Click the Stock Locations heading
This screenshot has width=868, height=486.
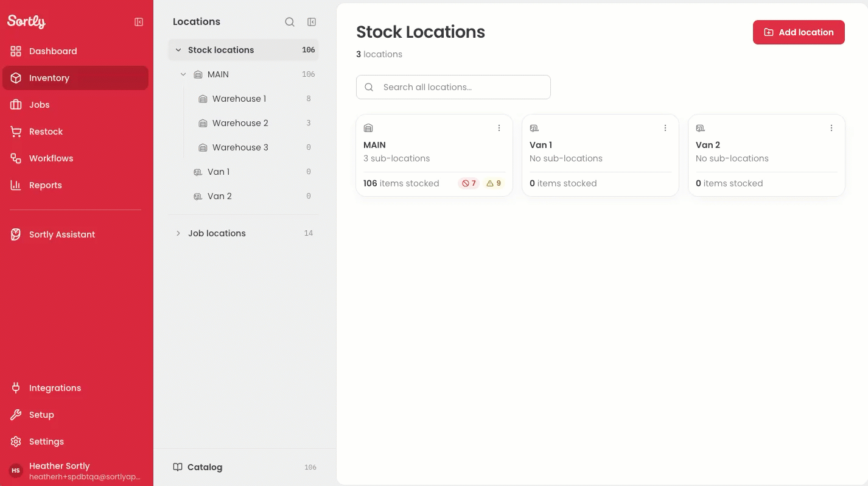tap(421, 32)
